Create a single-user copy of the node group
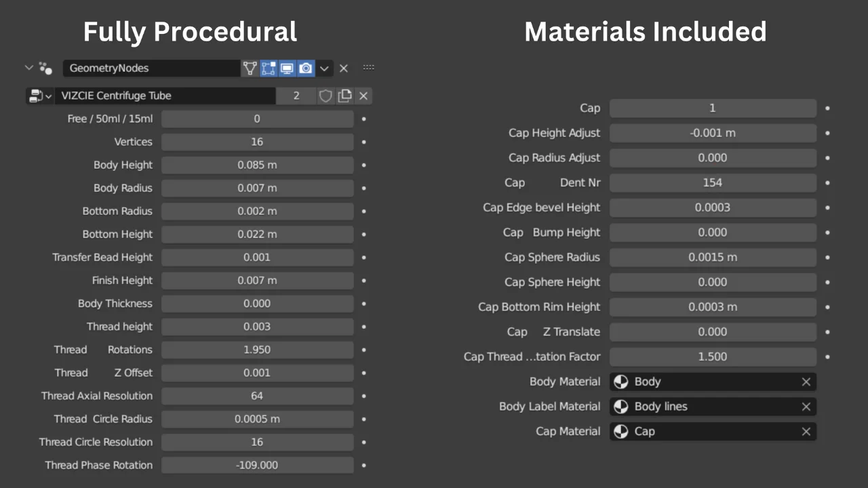The image size is (868, 488). pyautogui.click(x=344, y=96)
